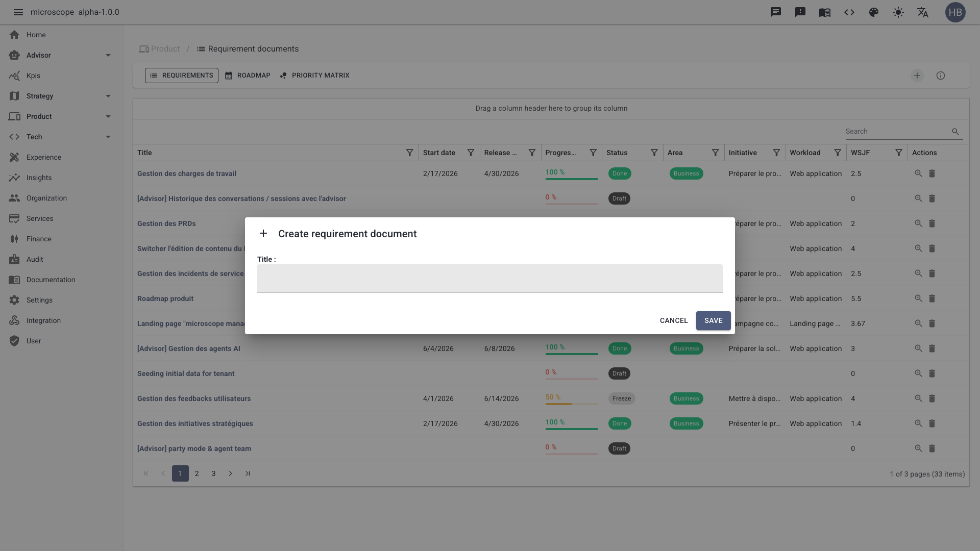Open Kpis in sidebar

[x=61, y=76]
